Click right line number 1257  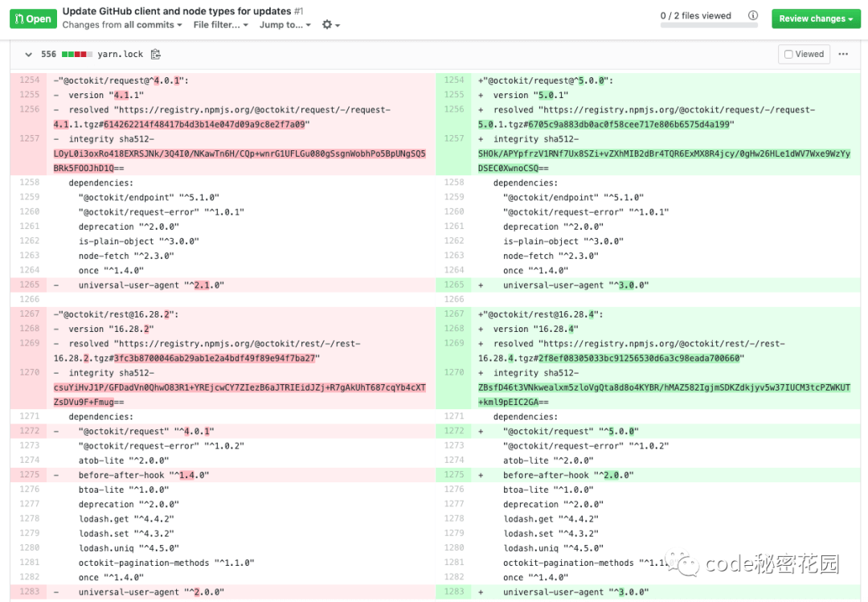pyautogui.click(x=454, y=138)
